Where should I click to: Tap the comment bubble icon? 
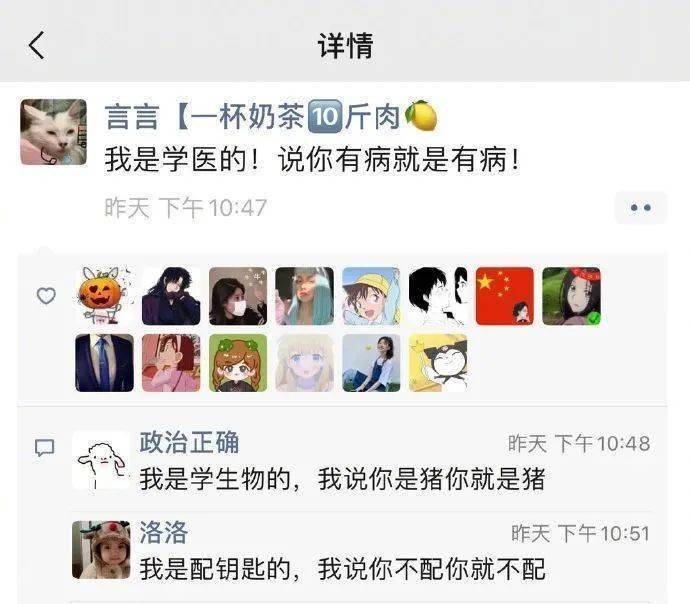pos(45,448)
